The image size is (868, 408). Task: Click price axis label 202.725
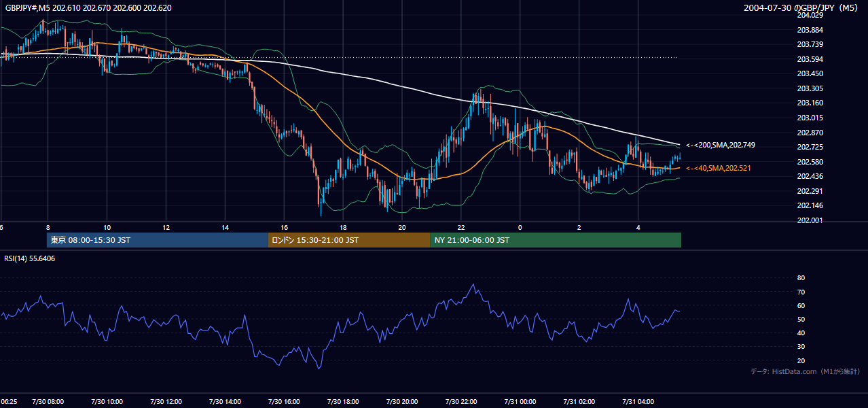tap(810, 147)
